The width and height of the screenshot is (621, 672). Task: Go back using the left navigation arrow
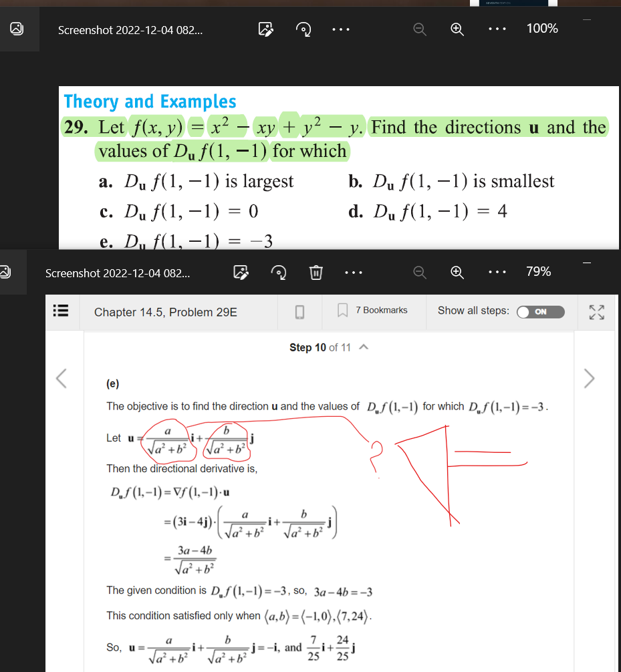click(x=61, y=379)
